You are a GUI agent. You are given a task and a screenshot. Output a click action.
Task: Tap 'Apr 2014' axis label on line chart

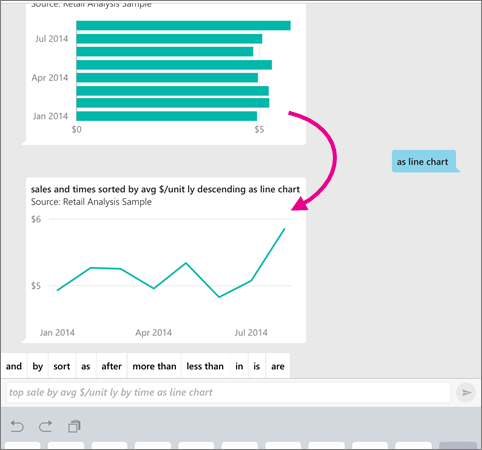[153, 332]
